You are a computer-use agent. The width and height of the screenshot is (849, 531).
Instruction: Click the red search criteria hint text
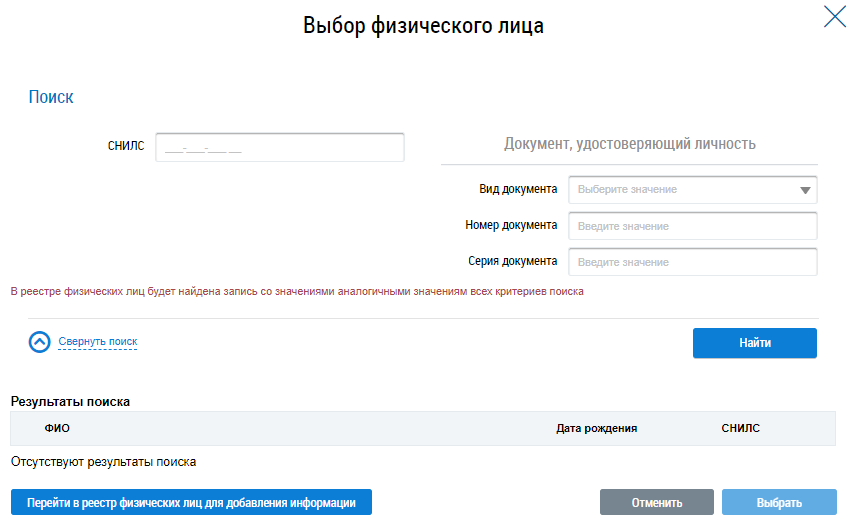pyautogui.click(x=296, y=292)
